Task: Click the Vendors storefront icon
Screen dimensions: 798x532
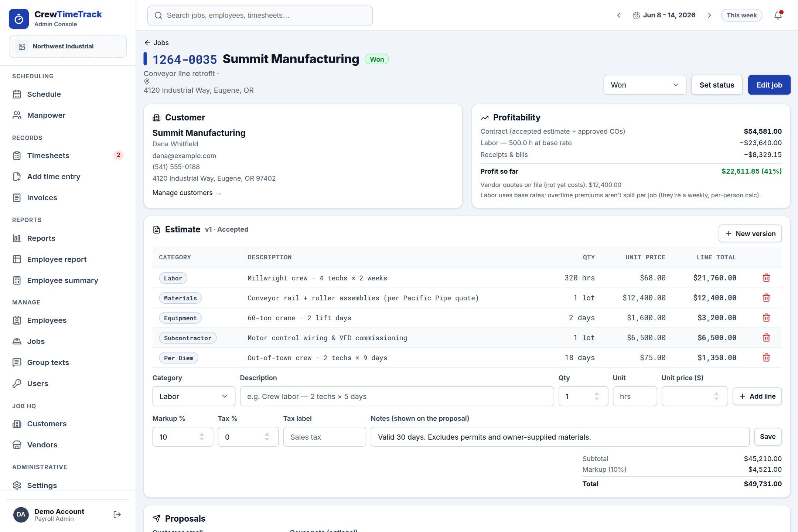Action: [x=17, y=445]
